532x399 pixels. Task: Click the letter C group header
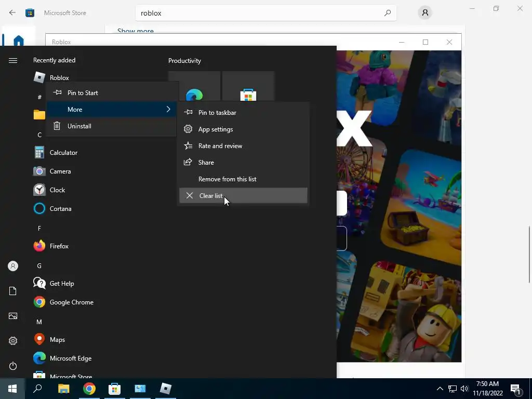(x=39, y=135)
